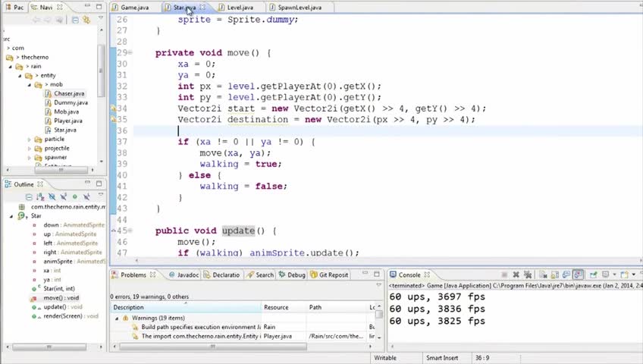Select Mob.java in Navigator

click(61, 111)
